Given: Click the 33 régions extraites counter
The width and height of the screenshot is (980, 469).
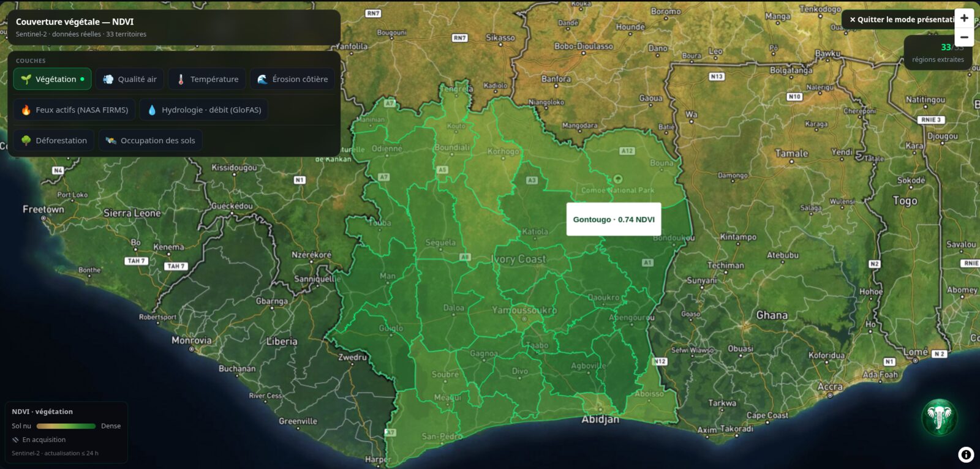Looking at the screenshot, I should tap(938, 53).
